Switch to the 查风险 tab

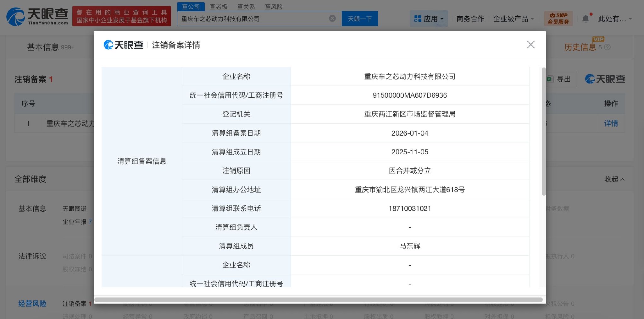pyautogui.click(x=274, y=7)
